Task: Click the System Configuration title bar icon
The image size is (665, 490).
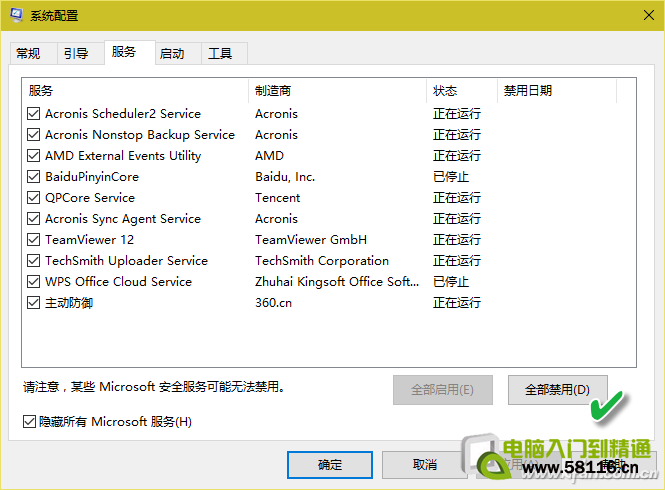Action: tap(16, 15)
